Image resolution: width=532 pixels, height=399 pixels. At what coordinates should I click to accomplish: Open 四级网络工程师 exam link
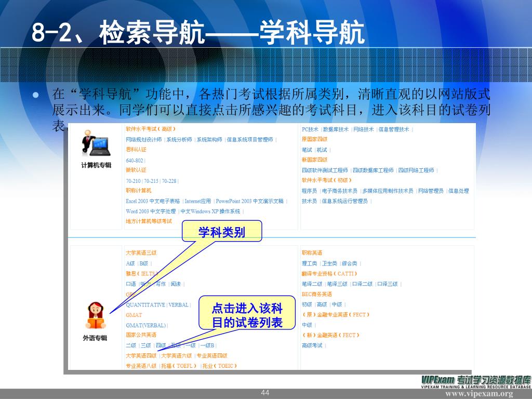click(416, 170)
